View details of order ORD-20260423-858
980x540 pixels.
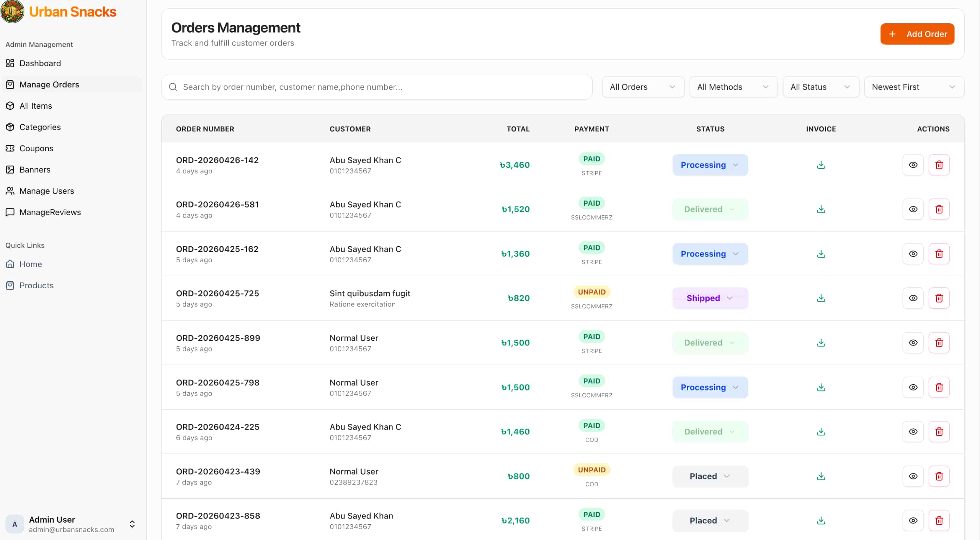click(x=913, y=521)
